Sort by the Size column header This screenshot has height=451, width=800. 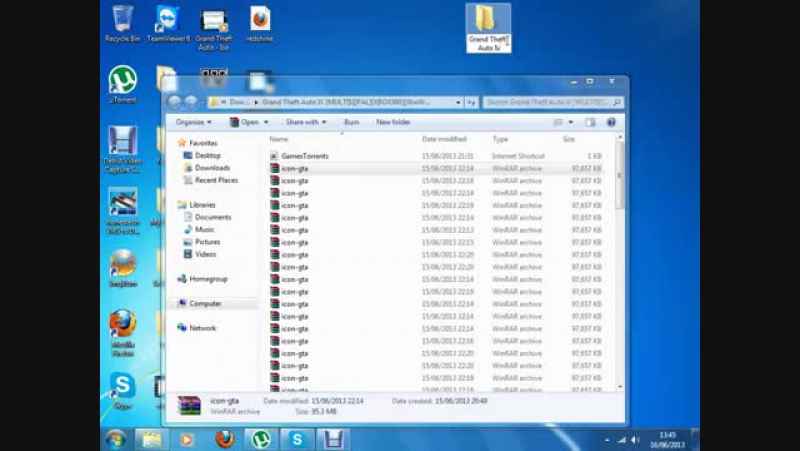[x=569, y=139]
